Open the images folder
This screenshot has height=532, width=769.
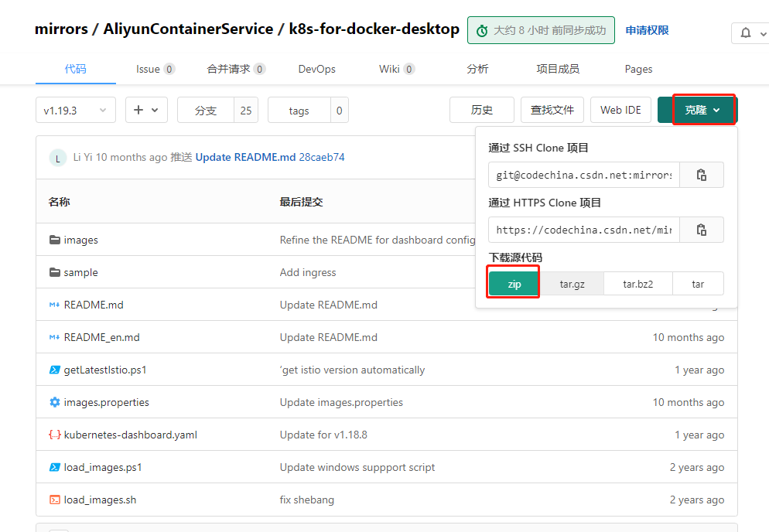pyautogui.click(x=81, y=240)
